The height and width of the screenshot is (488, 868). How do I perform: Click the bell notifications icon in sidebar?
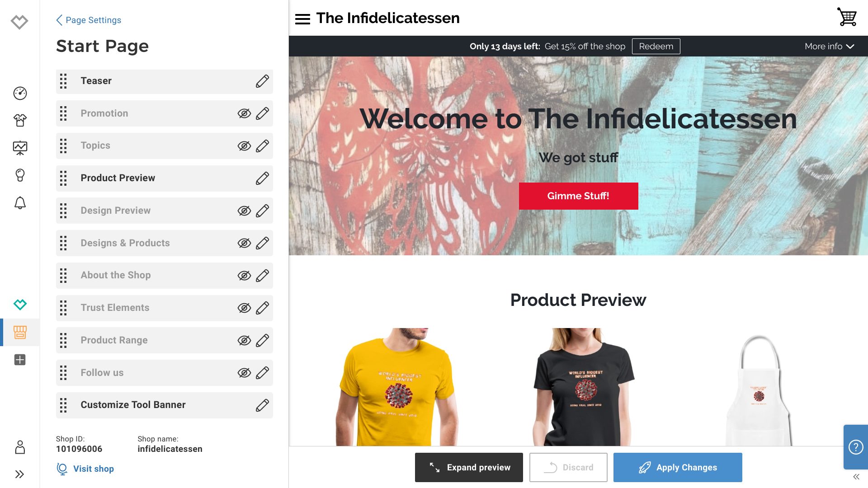click(x=20, y=203)
